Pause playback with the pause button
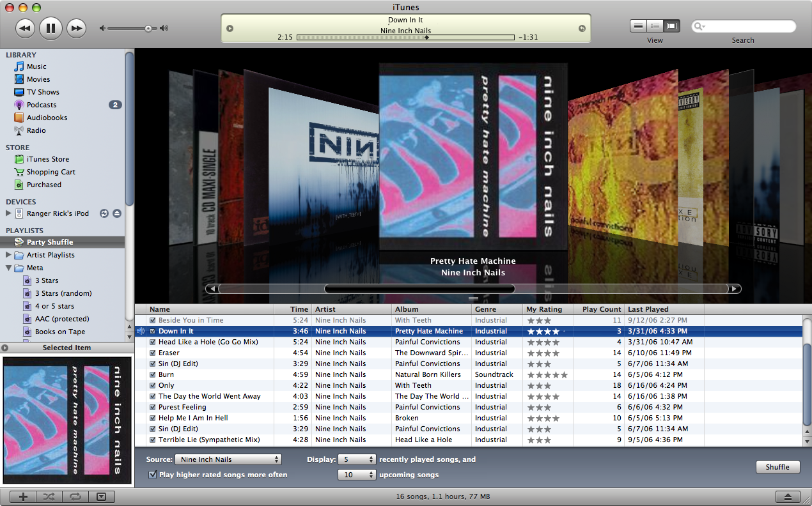Screen dimensions: 812x506 pyautogui.click(x=51, y=28)
